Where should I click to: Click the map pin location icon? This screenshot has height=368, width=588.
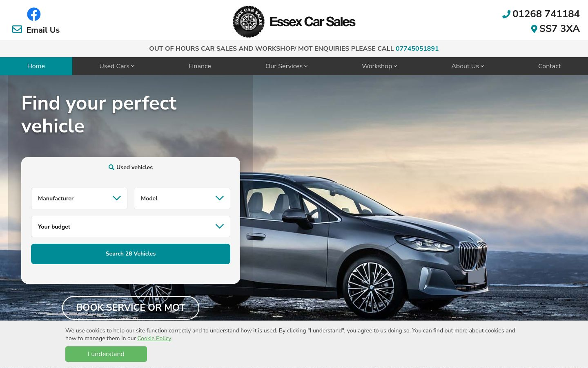[x=534, y=29]
